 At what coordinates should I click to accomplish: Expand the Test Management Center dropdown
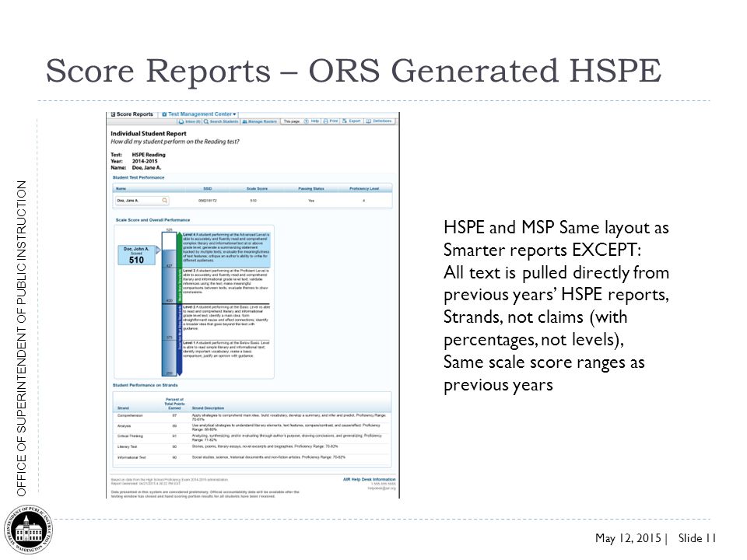coord(199,114)
